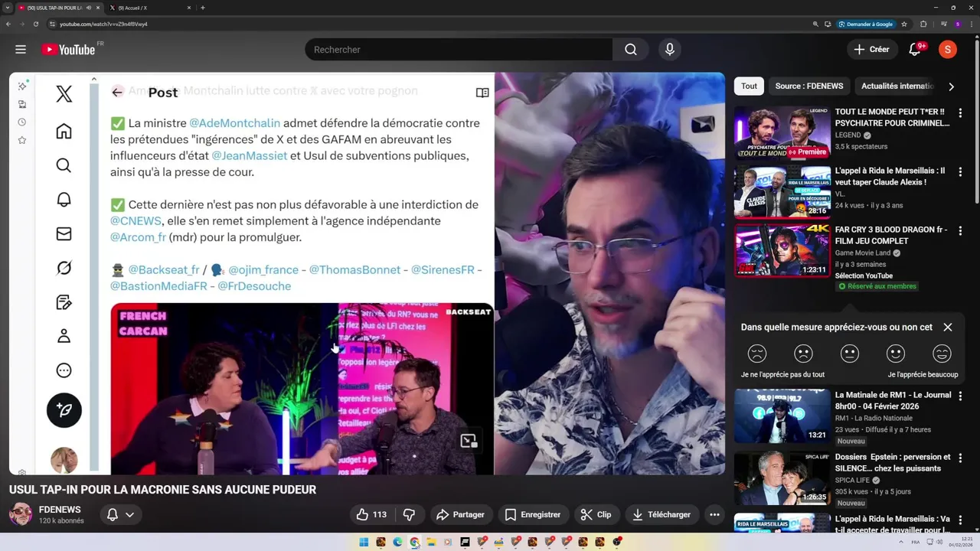Open La Matinale de RM1 video title
The image size is (980, 551).
coord(893,401)
